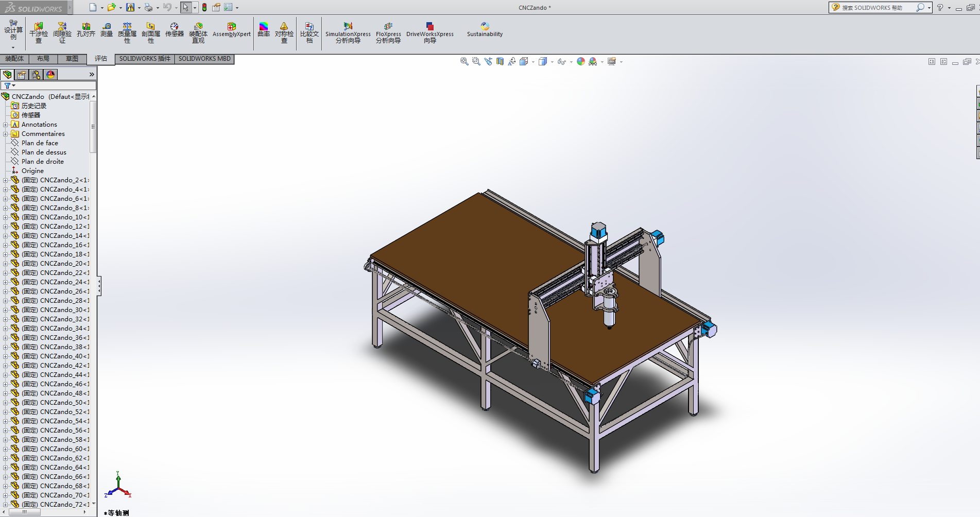
Task: Click the Measure (测量) tool icon
Action: [106, 30]
